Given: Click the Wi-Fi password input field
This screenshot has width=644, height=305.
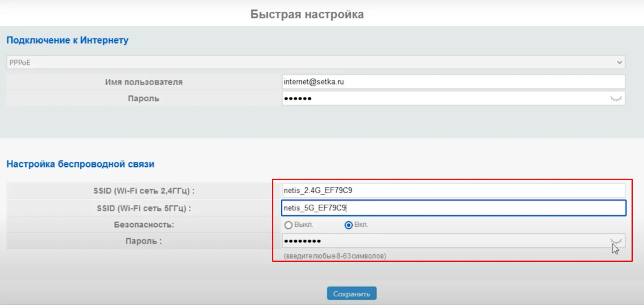Looking at the screenshot, I should click(454, 241).
